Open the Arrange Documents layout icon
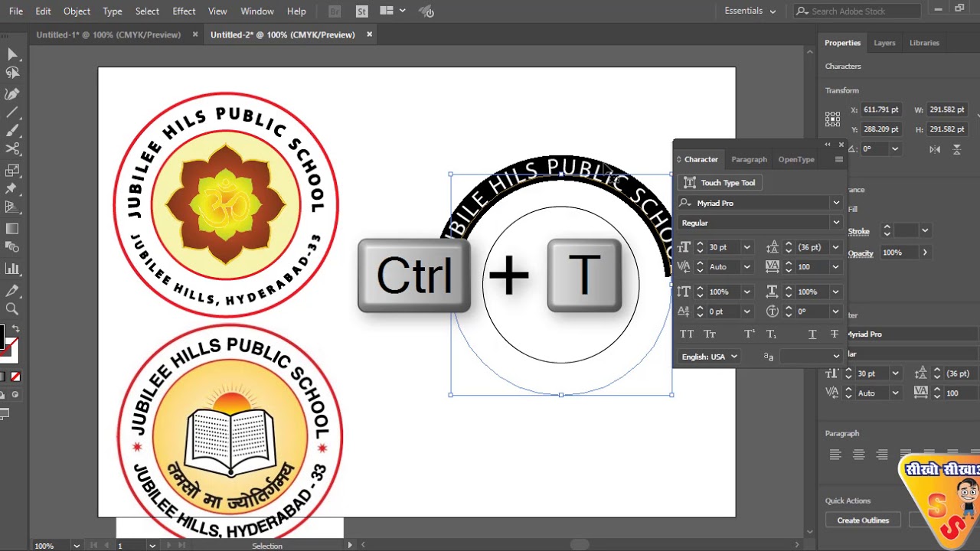The width and height of the screenshot is (980, 551). coord(391,11)
